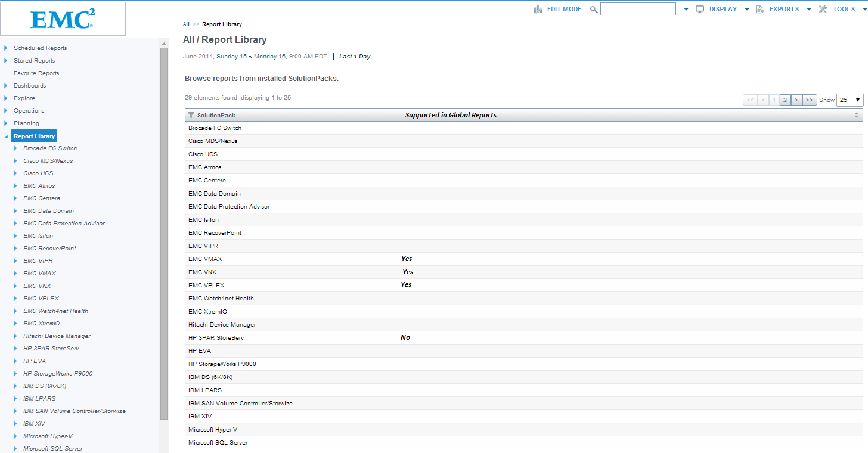Screen dimensions: 868x453
Task: Open EMC RecoverPoint table row
Action: (x=524, y=233)
